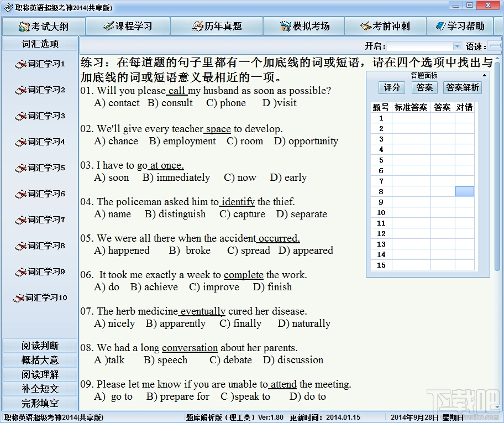Image resolution: width=504 pixels, height=423 pixels.
Task: Click option "D) discussion" in question 08
Action: point(293,360)
